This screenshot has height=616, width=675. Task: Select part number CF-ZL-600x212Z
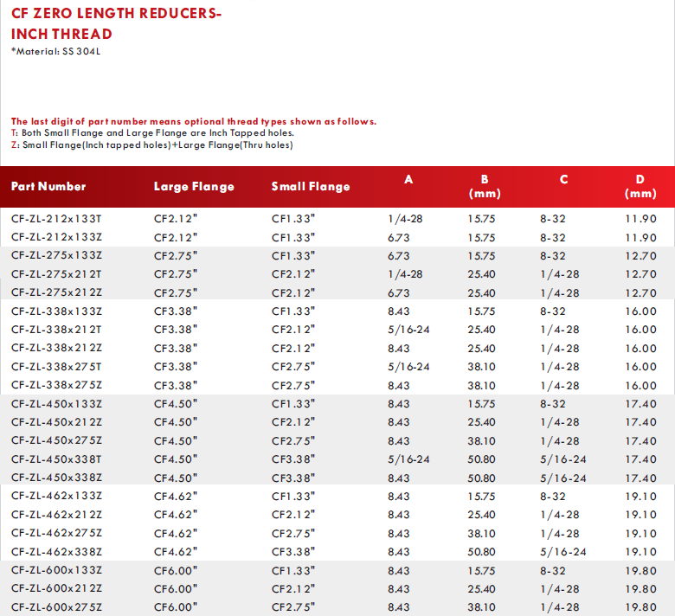click(x=56, y=588)
